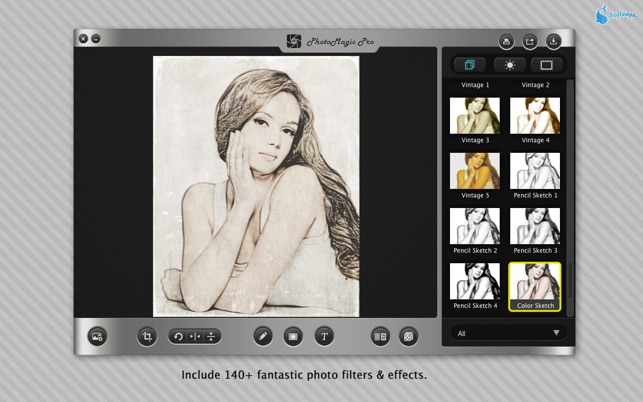This screenshot has height=402, width=643.
Task: Apply the Pencil Sketch 2 filter thumbnail
Action: pos(475,226)
